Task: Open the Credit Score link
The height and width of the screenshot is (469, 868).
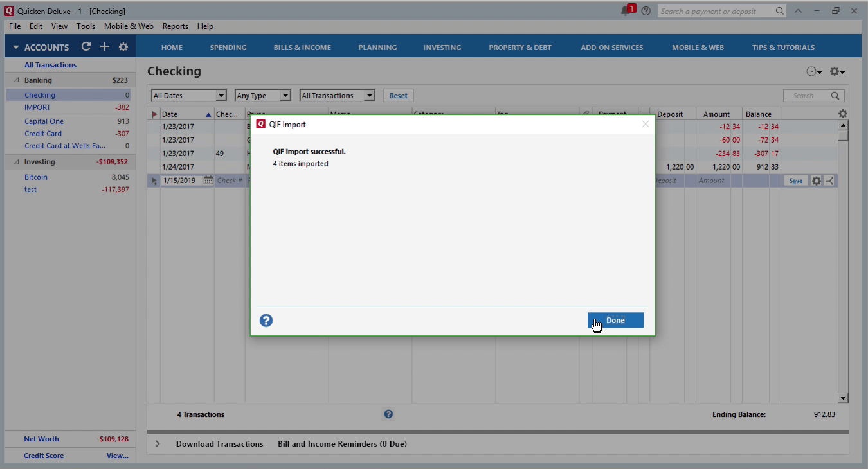Action: [44, 456]
